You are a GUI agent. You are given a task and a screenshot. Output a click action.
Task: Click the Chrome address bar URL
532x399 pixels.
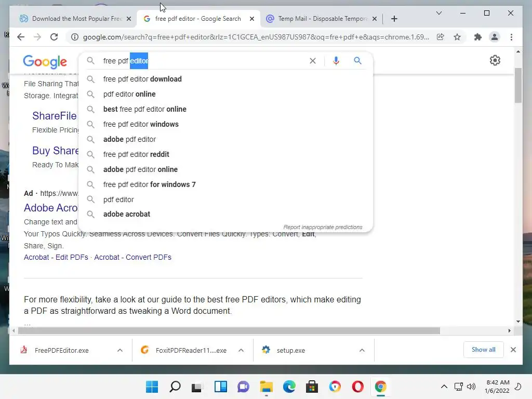click(x=256, y=37)
